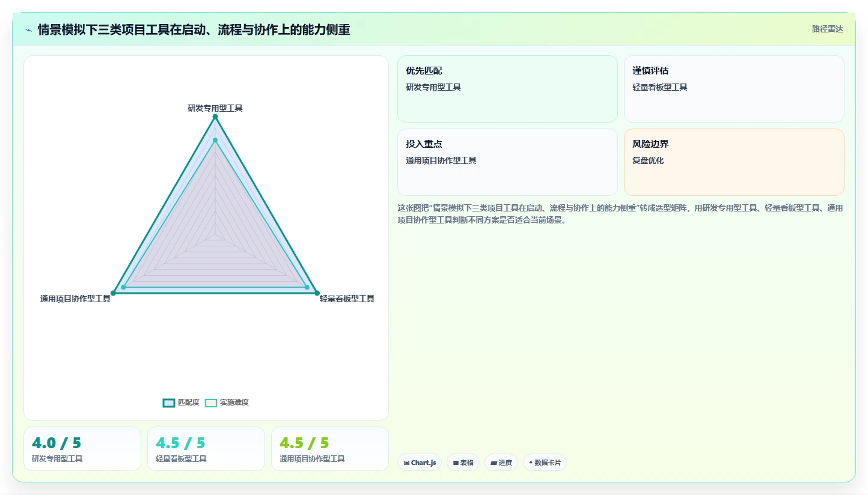
Task: Click the top 匹配度 data point
Action: (215, 117)
